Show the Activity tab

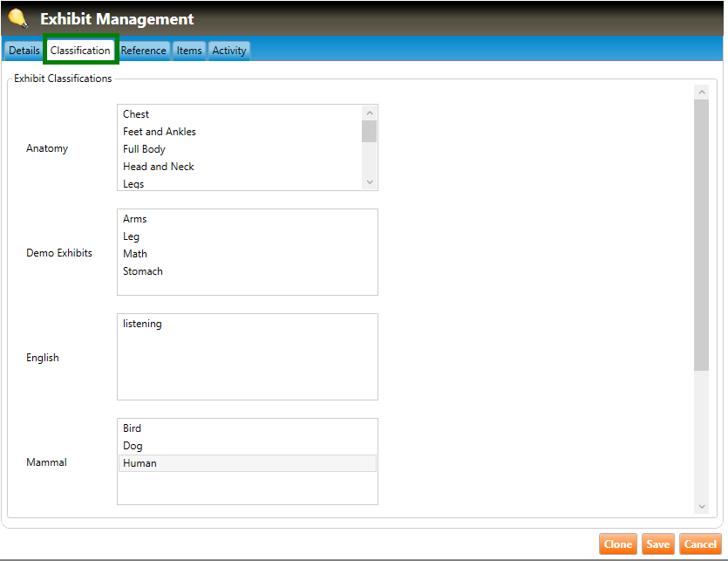pyautogui.click(x=229, y=51)
